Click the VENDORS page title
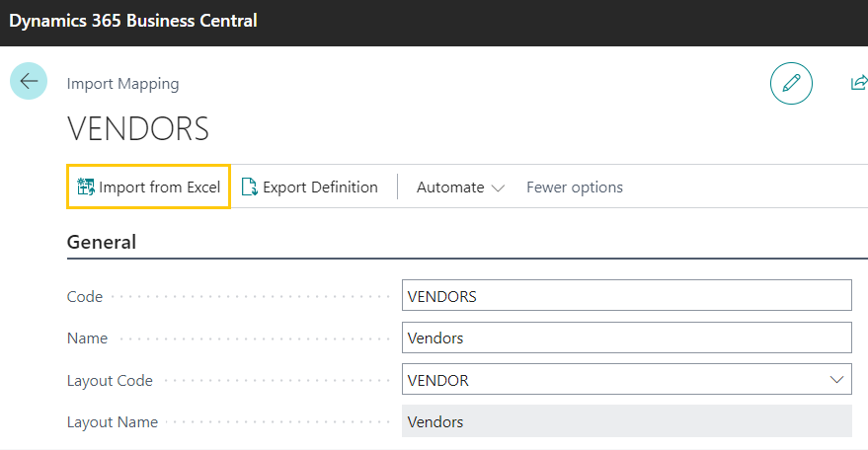This screenshot has height=450, width=868. 138,129
